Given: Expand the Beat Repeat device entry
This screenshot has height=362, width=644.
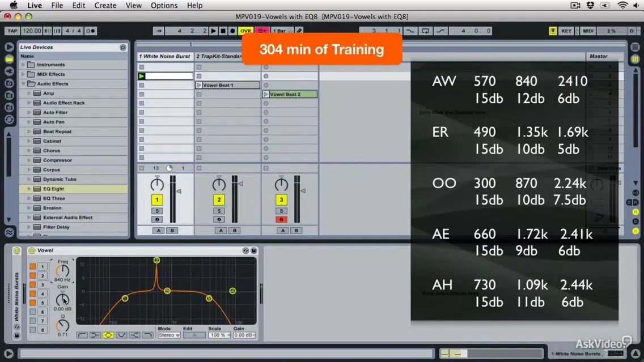Looking at the screenshot, I should [29, 131].
